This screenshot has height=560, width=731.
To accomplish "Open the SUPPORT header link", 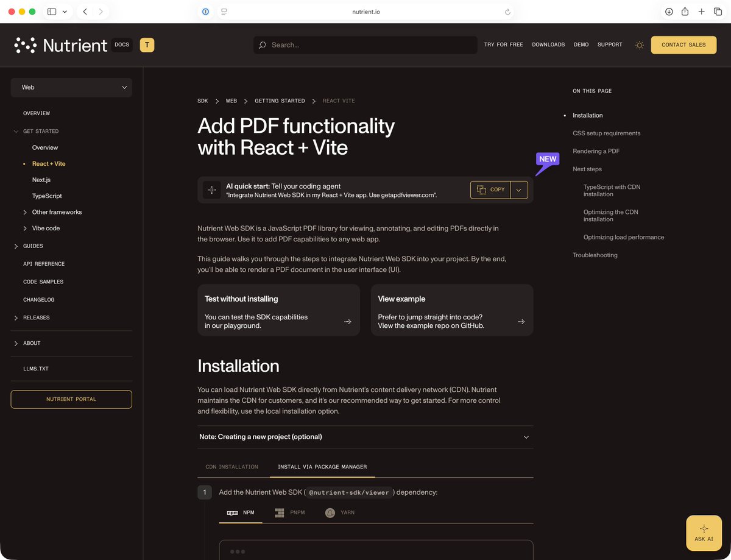I will coord(610,45).
